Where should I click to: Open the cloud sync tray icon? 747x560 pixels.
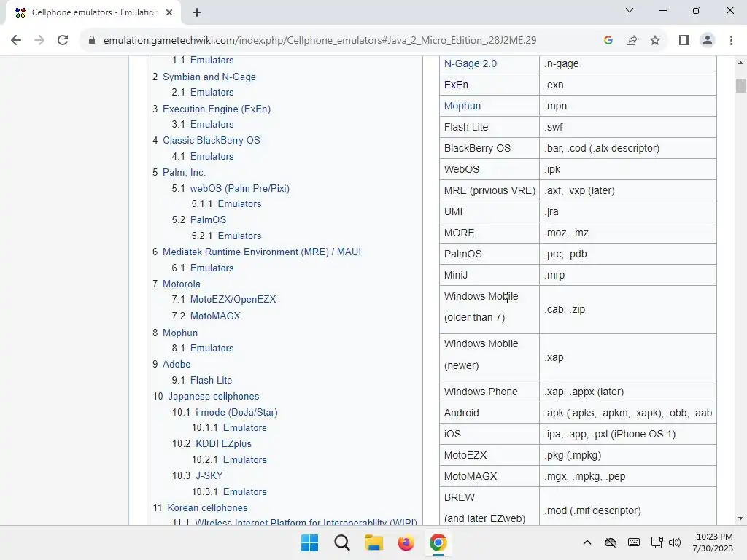[x=611, y=542]
